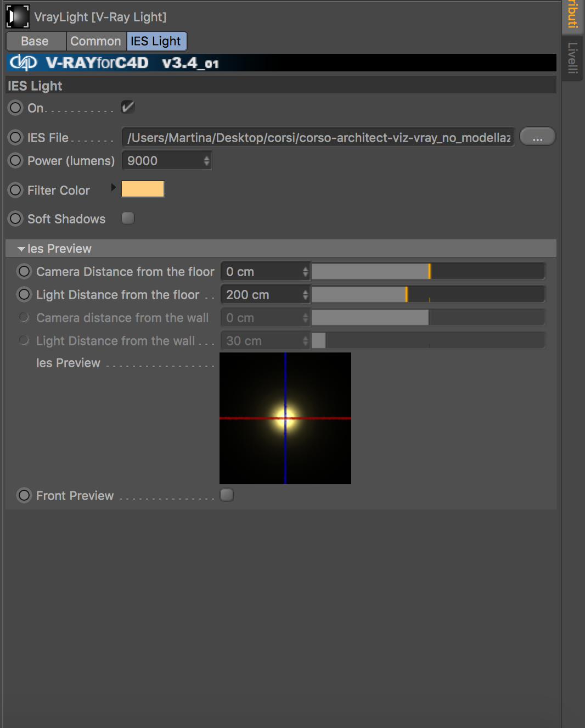Click the VrayLight object icon in the header

coord(18,16)
